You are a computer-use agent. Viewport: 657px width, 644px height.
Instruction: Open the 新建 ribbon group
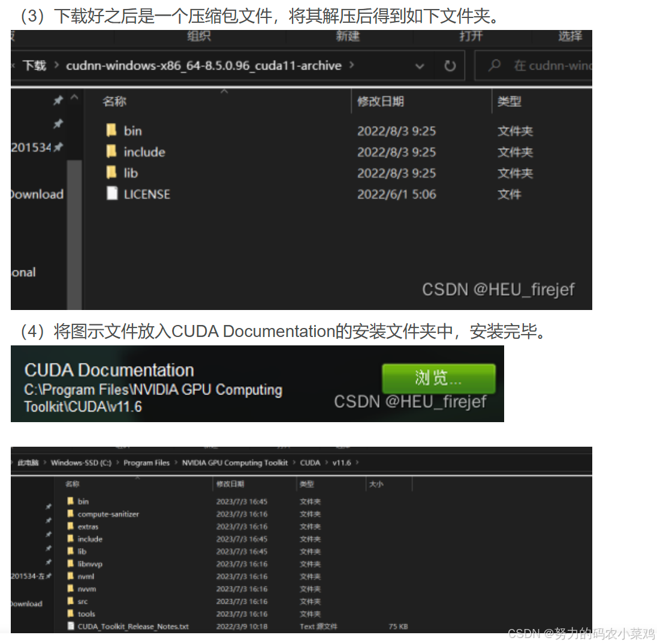348,37
